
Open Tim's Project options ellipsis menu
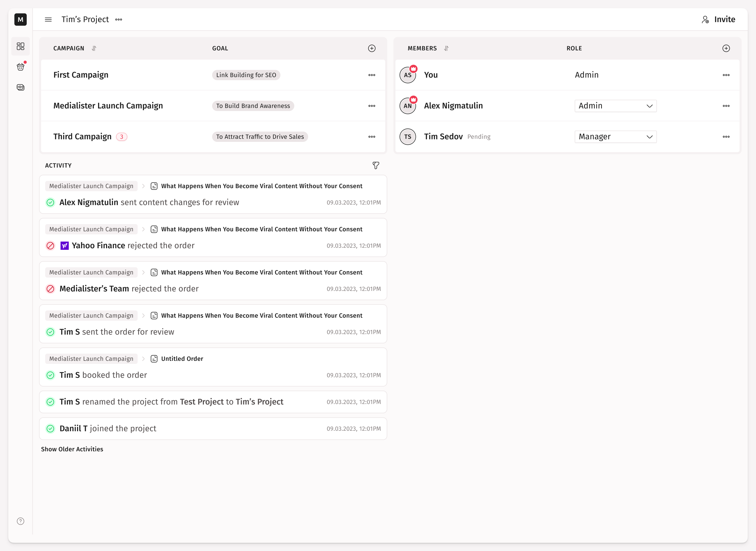(119, 19)
